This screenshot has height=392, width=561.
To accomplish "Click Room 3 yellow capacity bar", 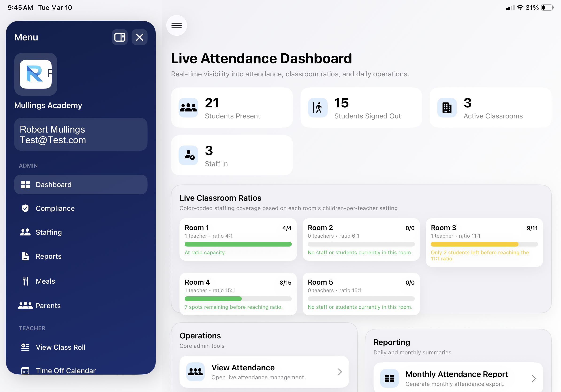I will pyautogui.click(x=475, y=244).
